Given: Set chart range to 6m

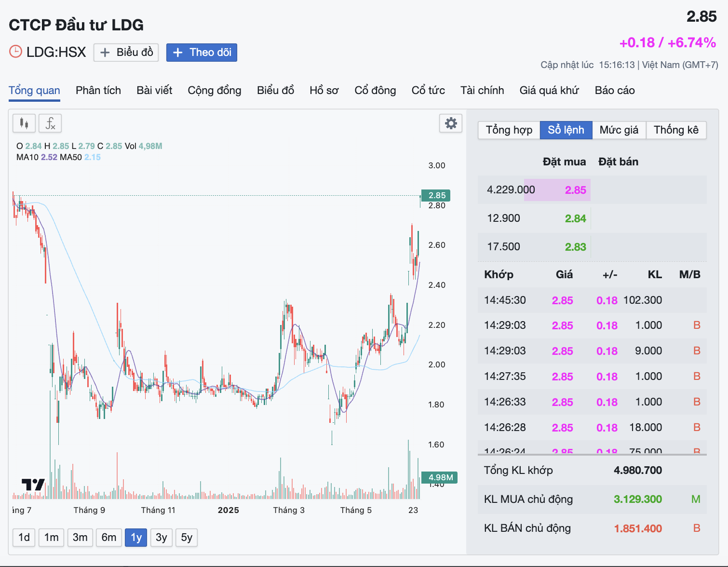Looking at the screenshot, I should point(109,538).
